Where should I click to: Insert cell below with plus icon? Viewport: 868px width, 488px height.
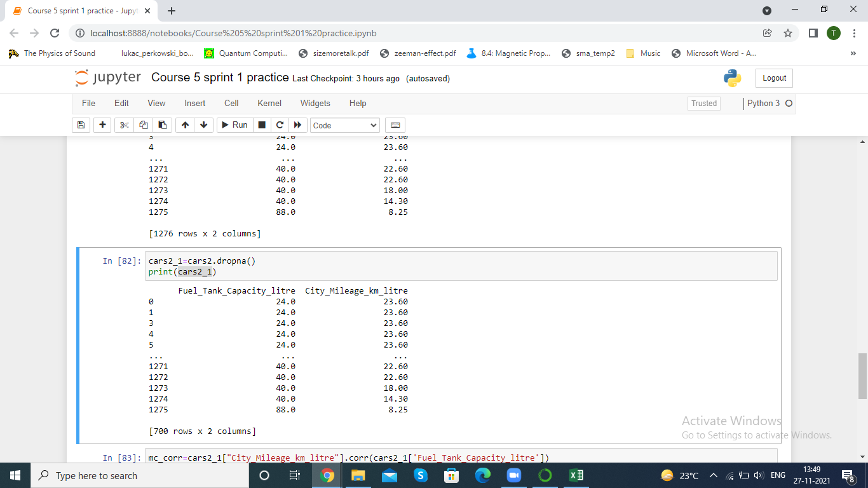[x=103, y=125]
